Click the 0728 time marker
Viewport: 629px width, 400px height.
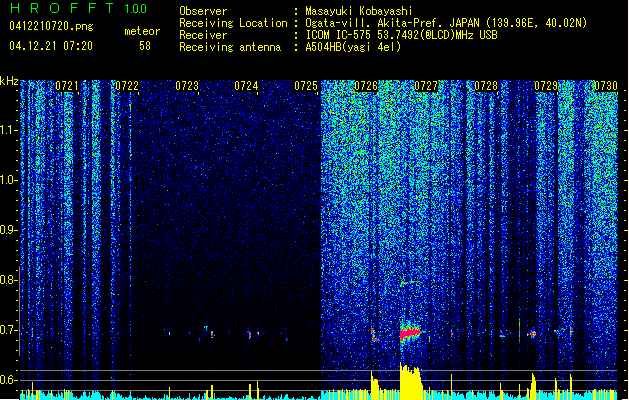point(486,86)
